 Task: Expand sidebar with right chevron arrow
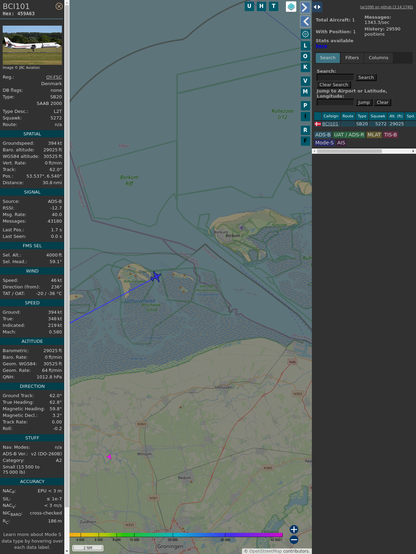305,7
